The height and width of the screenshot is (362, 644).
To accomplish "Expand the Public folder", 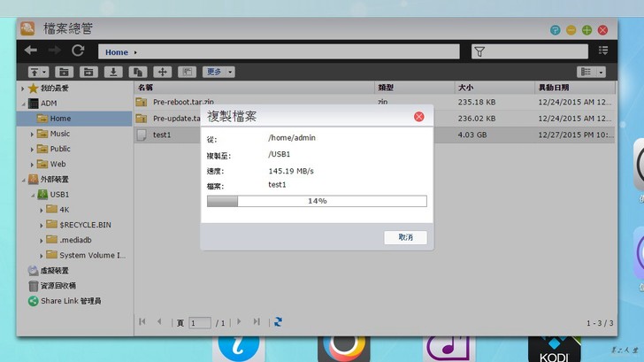I will coord(32,150).
